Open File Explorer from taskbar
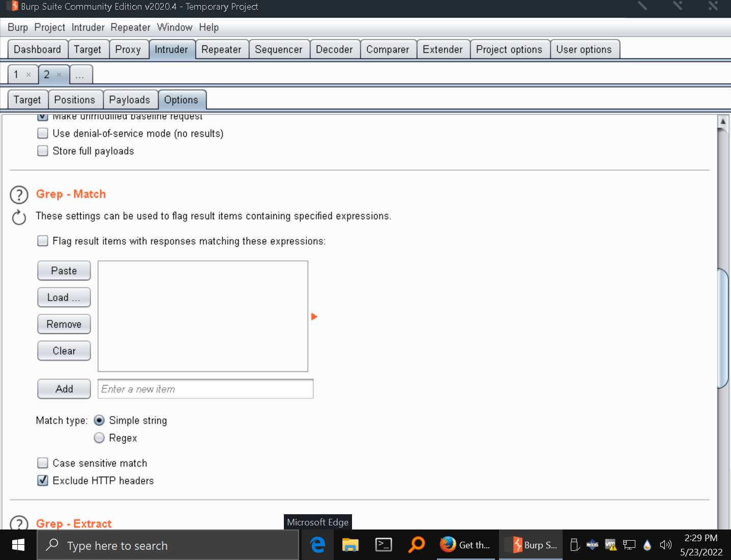731x560 pixels. [x=350, y=545]
